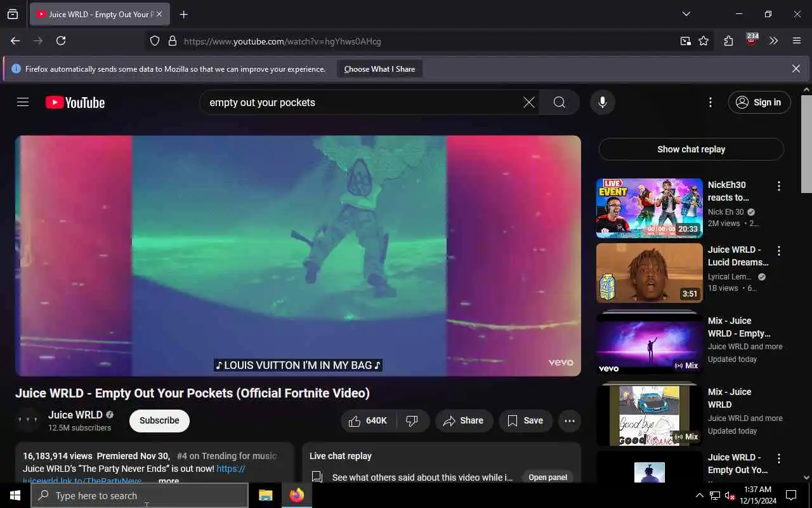Click Choose What I Share button
The image size is (812, 508).
[379, 69]
